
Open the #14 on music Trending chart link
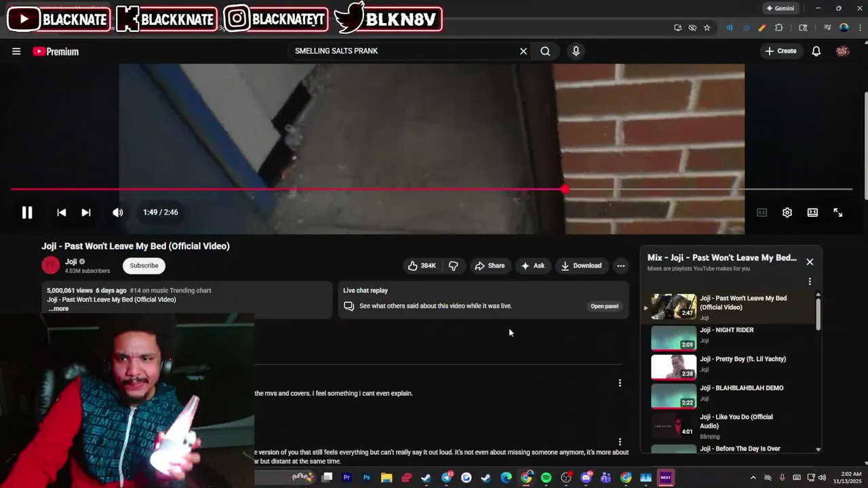[x=170, y=291]
